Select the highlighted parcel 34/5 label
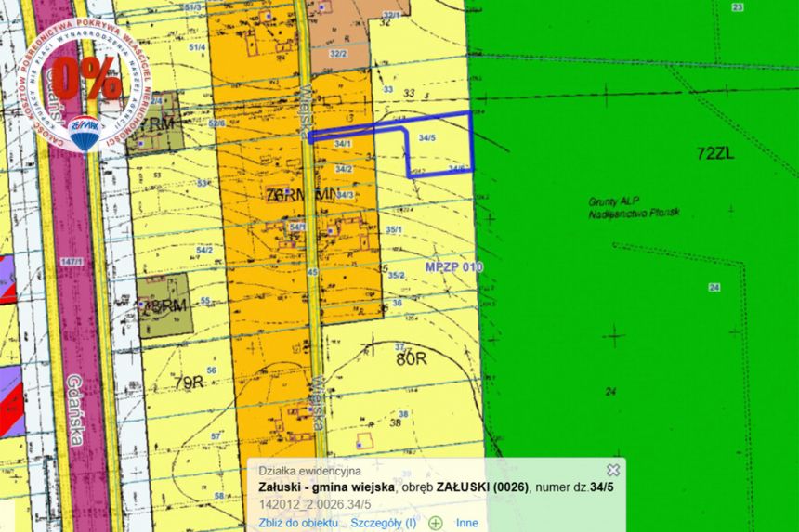This screenshot has width=799, height=532. click(x=427, y=137)
